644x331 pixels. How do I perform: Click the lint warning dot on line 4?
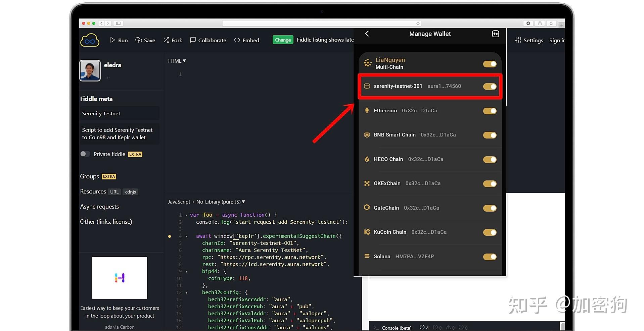tap(170, 236)
